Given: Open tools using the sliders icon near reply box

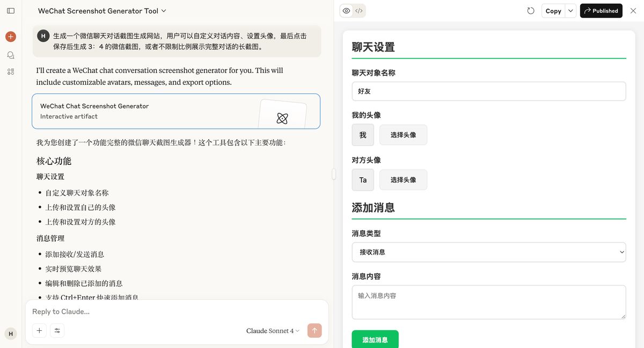Looking at the screenshot, I should (x=57, y=330).
